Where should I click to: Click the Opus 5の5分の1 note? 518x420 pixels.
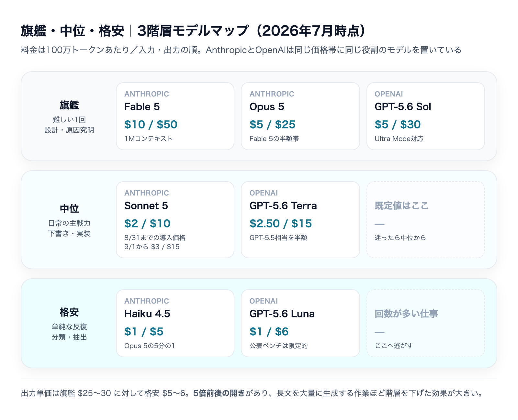coord(150,346)
